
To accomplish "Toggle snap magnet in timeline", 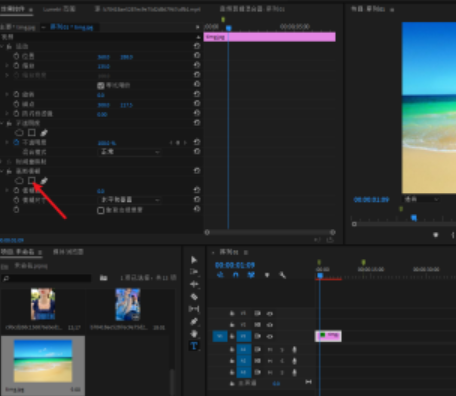I will point(236,275).
